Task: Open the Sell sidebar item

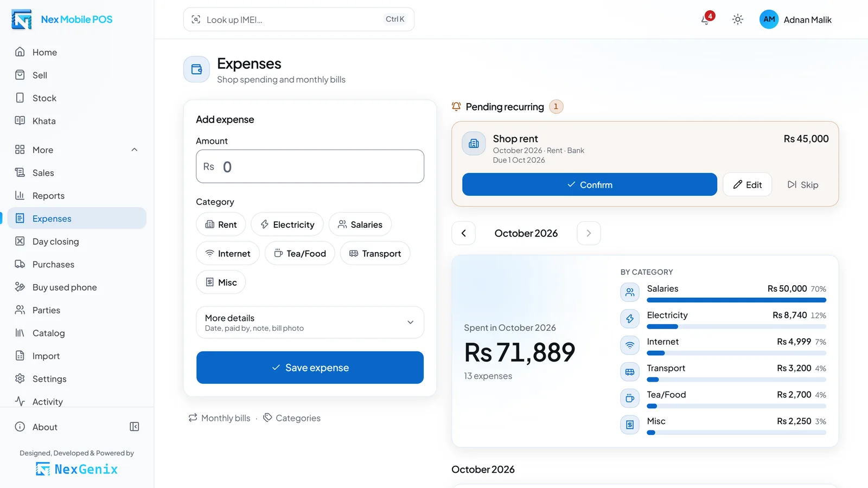Action: pos(77,75)
